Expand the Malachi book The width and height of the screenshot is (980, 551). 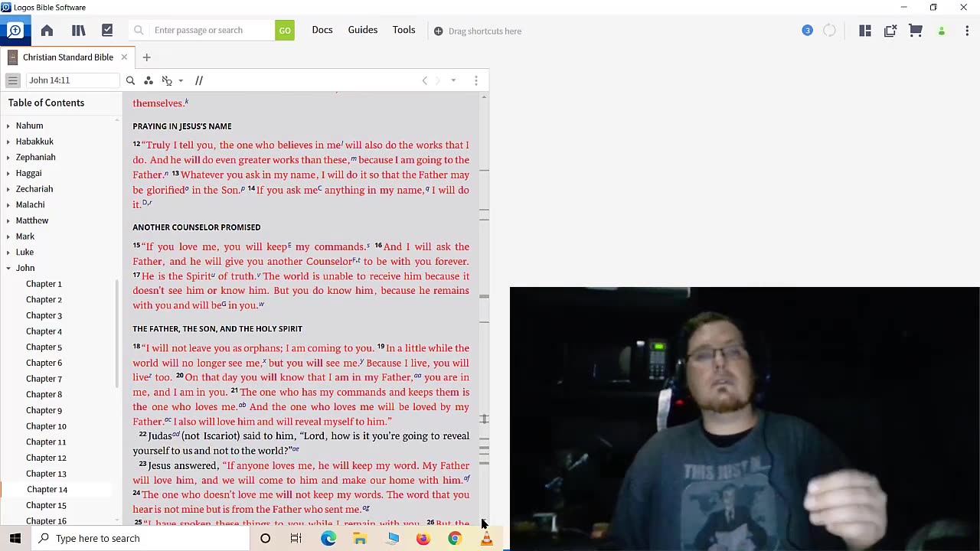[8, 204]
